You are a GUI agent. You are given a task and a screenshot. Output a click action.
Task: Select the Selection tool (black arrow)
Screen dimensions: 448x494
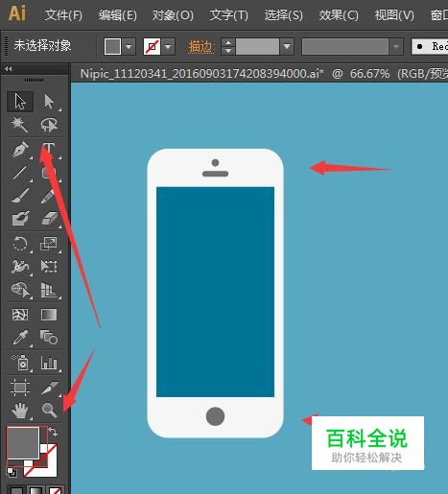pyautogui.click(x=20, y=102)
